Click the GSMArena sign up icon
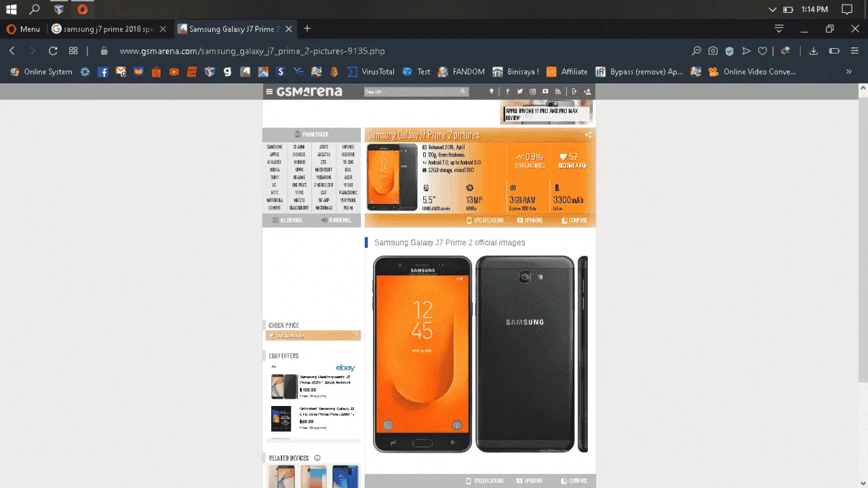 587,91
